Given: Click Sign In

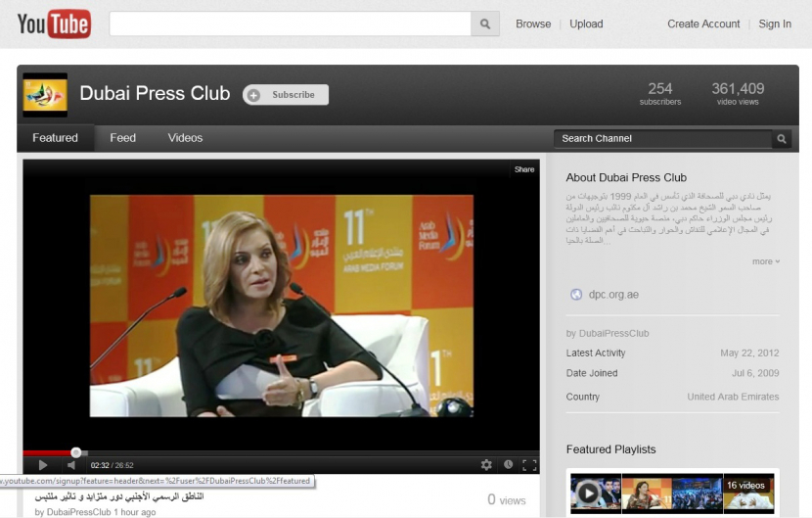Looking at the screenshot, I should click(x=775, y=24).
